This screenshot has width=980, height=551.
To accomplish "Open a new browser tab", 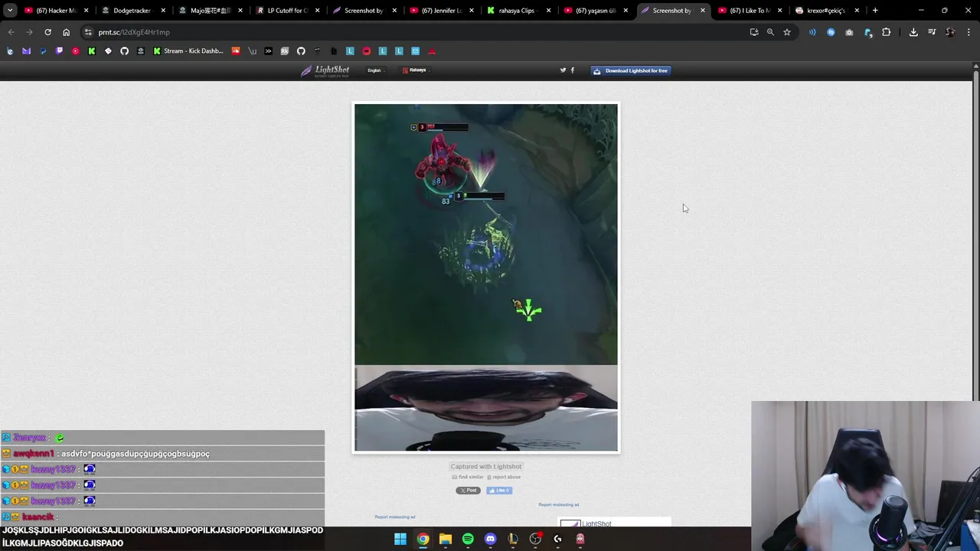I will [875, 11].
